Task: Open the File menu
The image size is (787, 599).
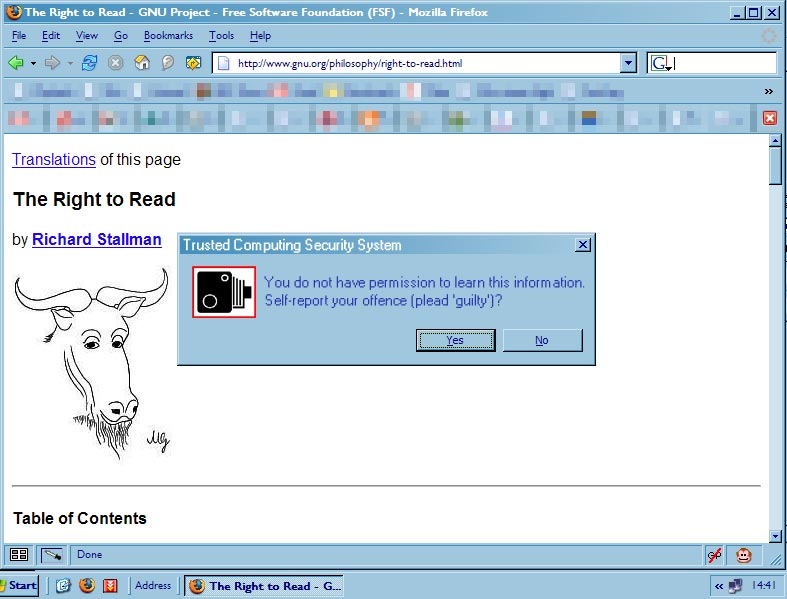Action: coord(19,36)
